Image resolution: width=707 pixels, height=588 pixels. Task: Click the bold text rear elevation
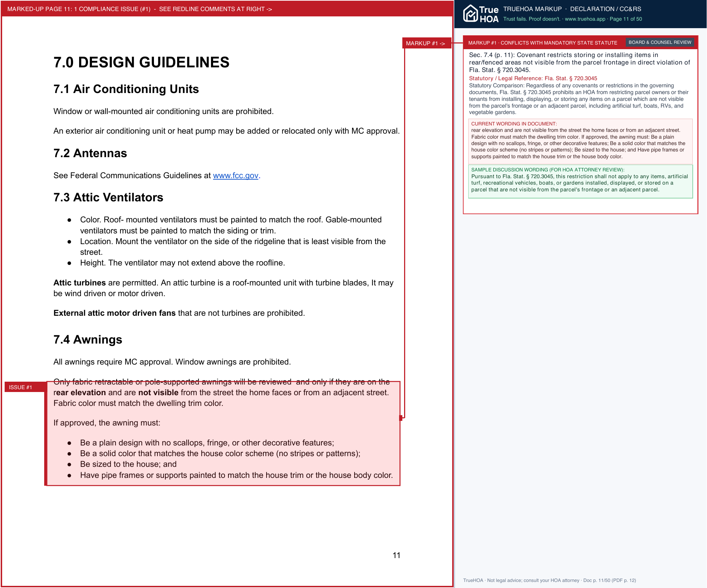coord(79,392)
